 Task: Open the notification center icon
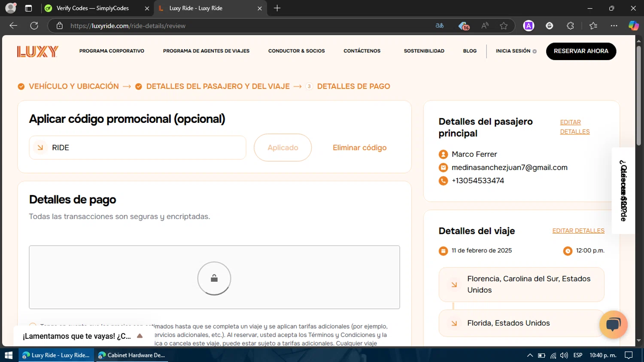click(629, 355)
